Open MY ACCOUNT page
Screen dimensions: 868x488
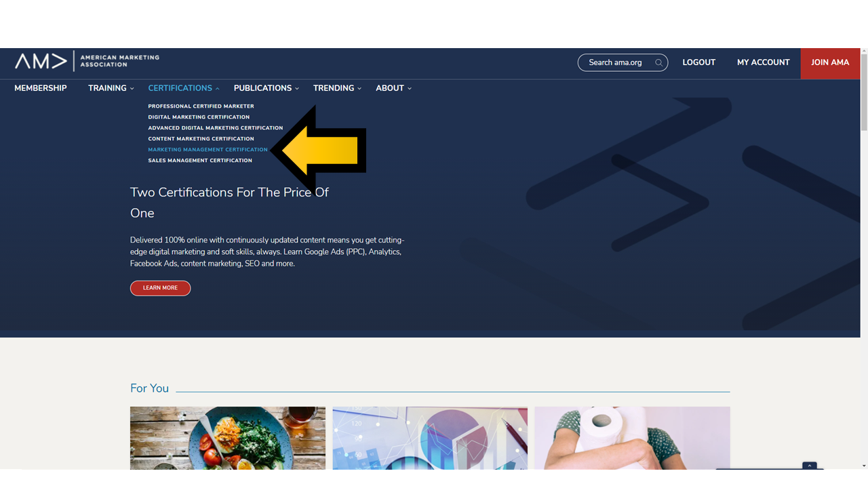[763, 62]
